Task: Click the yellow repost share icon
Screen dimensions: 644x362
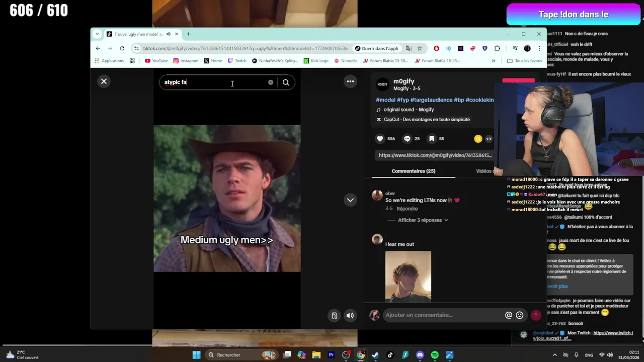Action: [x=478, y=139]
